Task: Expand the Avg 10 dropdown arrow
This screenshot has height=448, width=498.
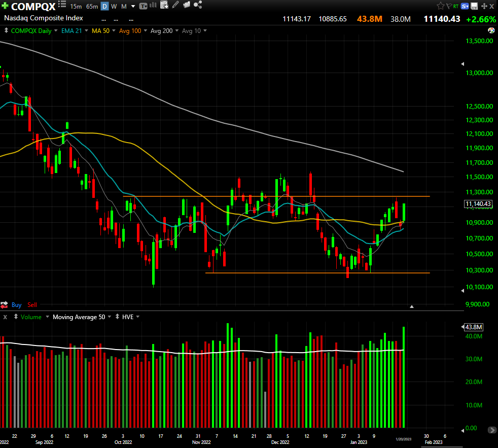Action: click(x=205, y=30)
